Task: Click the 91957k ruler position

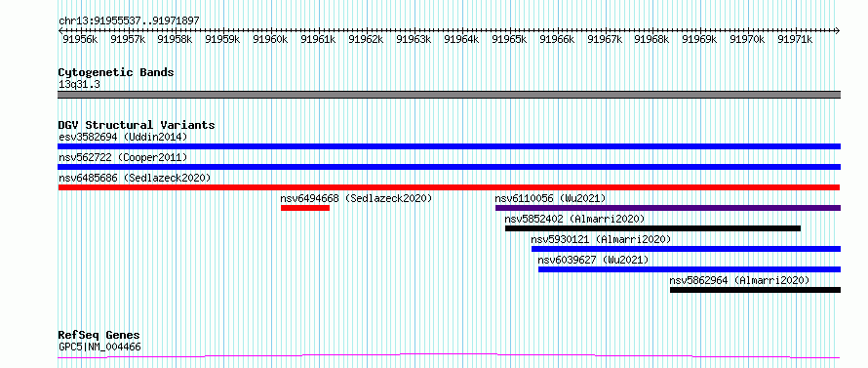Action: coord(128,39)
